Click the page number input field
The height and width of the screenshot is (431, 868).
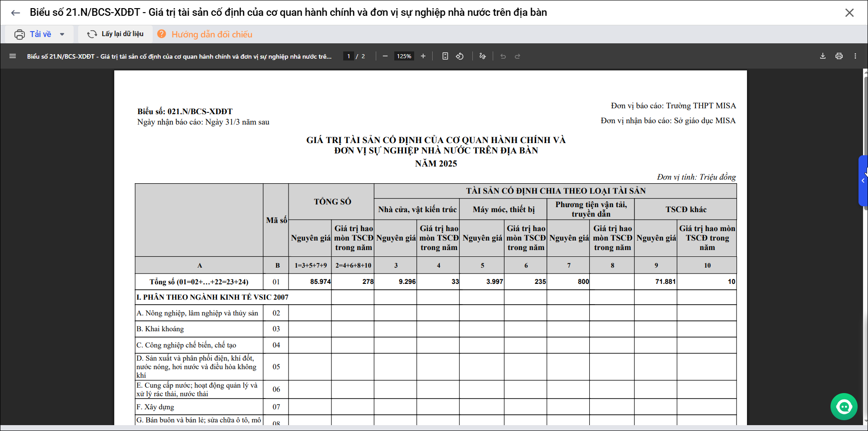coord(348,56)
